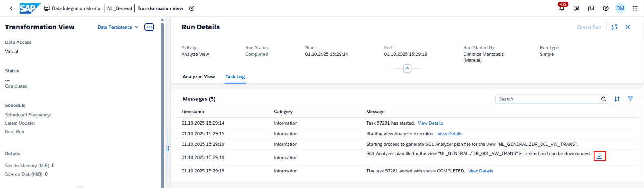The width and height of the screenshot is (644, 188).
Task: Open NL_General breadcrumb
Action: (120, 8)
